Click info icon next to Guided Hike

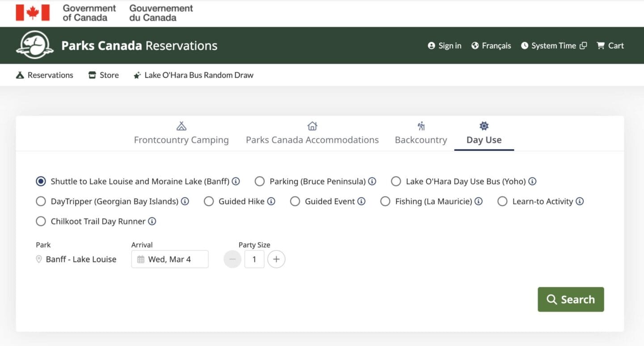[271, 201]
